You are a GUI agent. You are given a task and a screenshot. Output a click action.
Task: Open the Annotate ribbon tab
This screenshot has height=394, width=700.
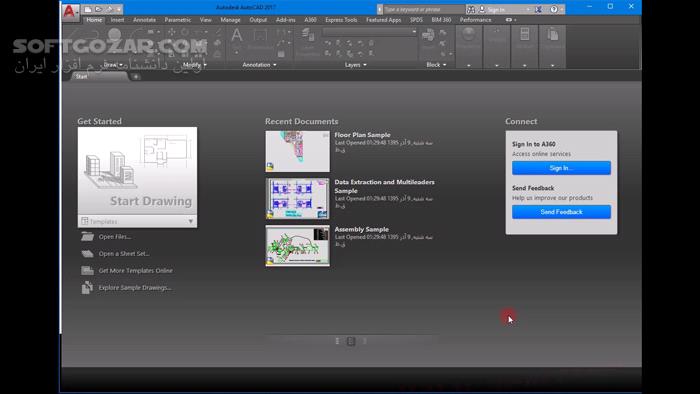144,20
